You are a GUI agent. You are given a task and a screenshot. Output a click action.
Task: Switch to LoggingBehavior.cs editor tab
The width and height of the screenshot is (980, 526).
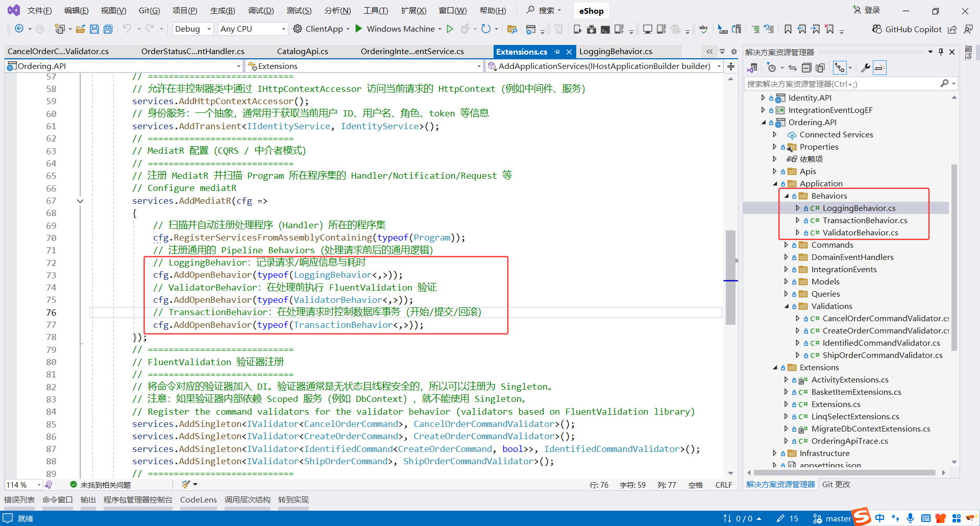click(616, 52)
